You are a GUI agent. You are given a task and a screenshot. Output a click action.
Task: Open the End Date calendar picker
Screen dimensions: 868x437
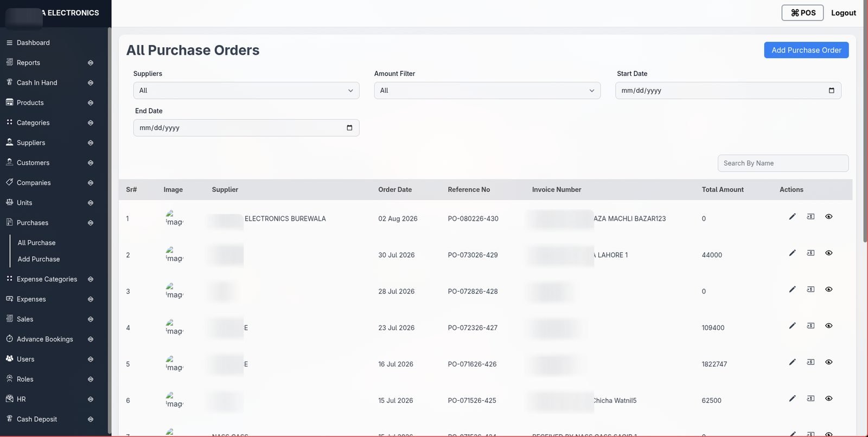[x=349, y=128]
